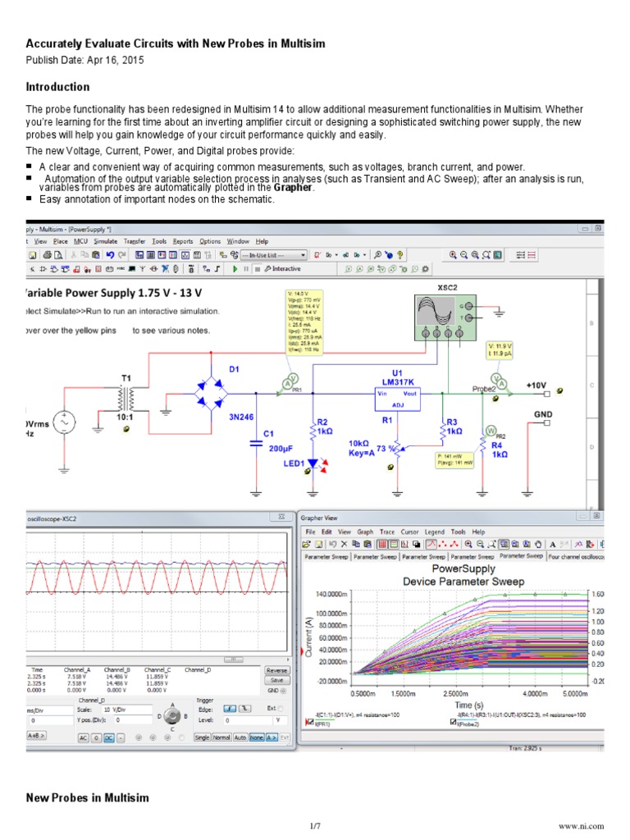630x840 pixels.
Task: Click the Y pos.(Div) input field
Action: click(134, 720)
